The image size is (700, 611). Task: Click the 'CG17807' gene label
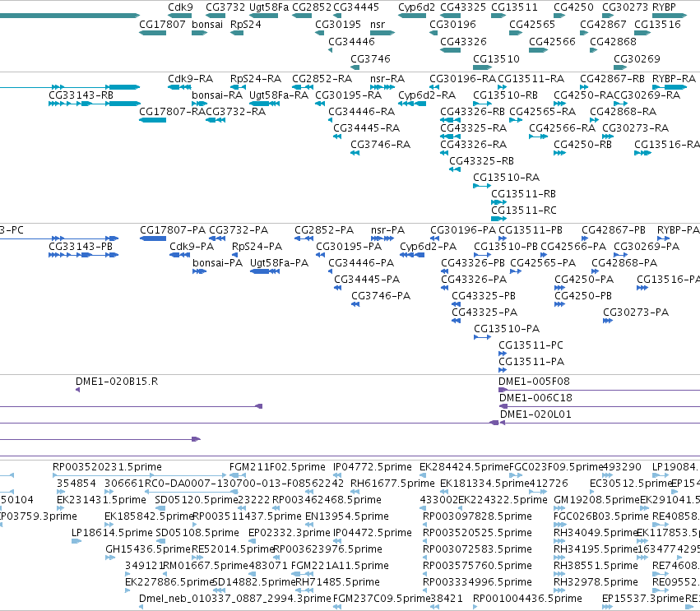click(x=163, y=24)
